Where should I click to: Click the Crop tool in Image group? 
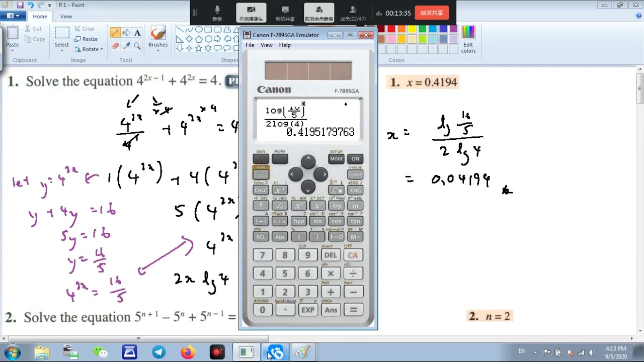pos(84,29)
